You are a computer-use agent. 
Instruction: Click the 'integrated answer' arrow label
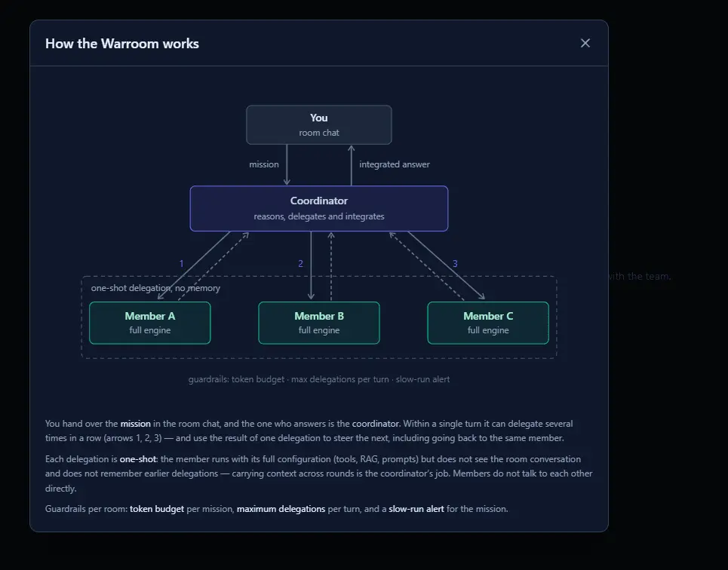(x=395, y=164)
